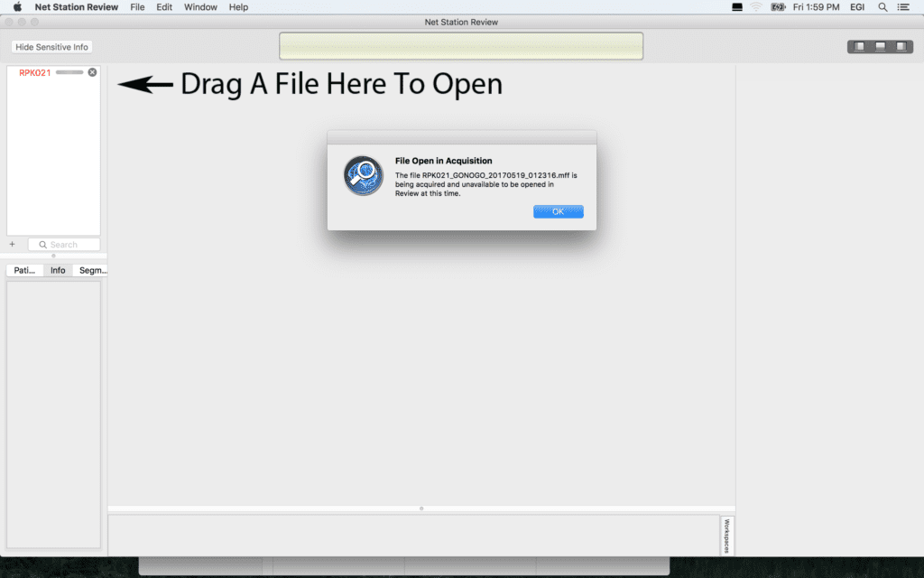Select the middle window layout icon

[879, 44]
